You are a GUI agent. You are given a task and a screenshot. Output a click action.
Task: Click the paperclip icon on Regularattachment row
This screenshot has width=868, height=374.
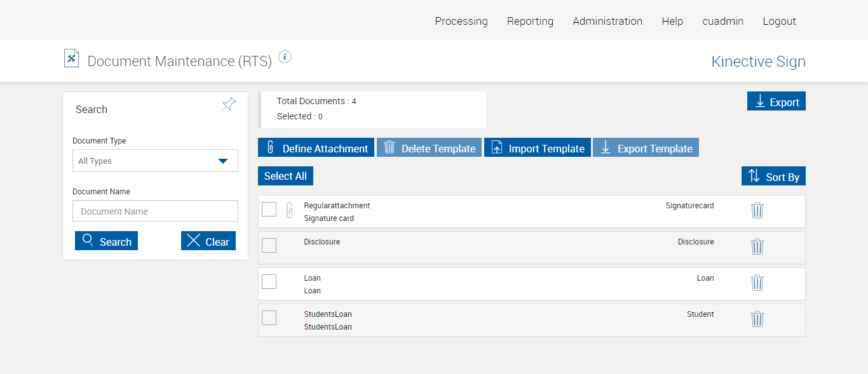[289, 210]
